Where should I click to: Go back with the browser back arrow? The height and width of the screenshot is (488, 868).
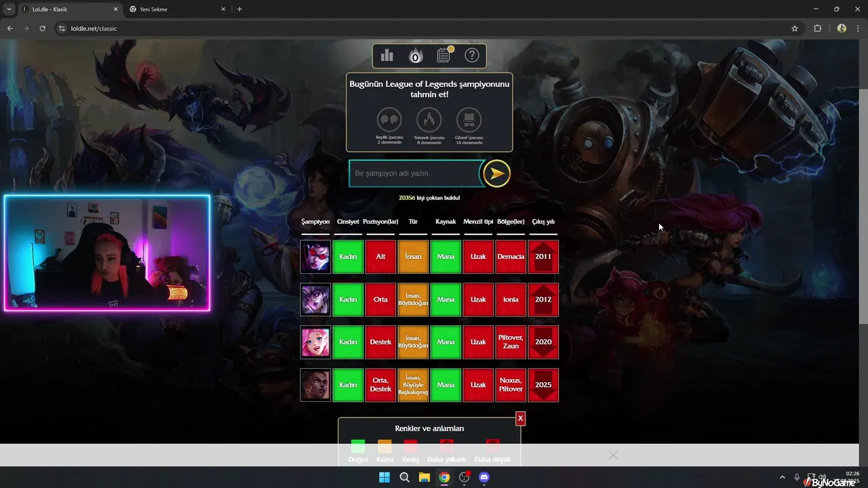point(9,28)
